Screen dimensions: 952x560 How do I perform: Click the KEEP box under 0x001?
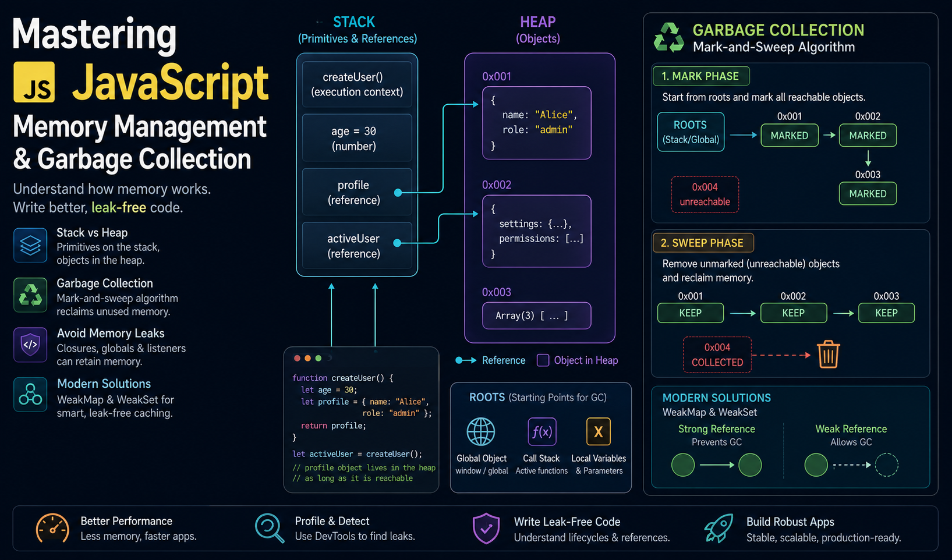tap(691, 313)
